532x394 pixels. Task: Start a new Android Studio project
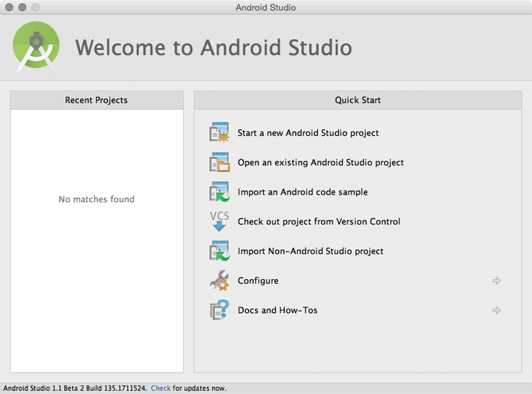308,132
